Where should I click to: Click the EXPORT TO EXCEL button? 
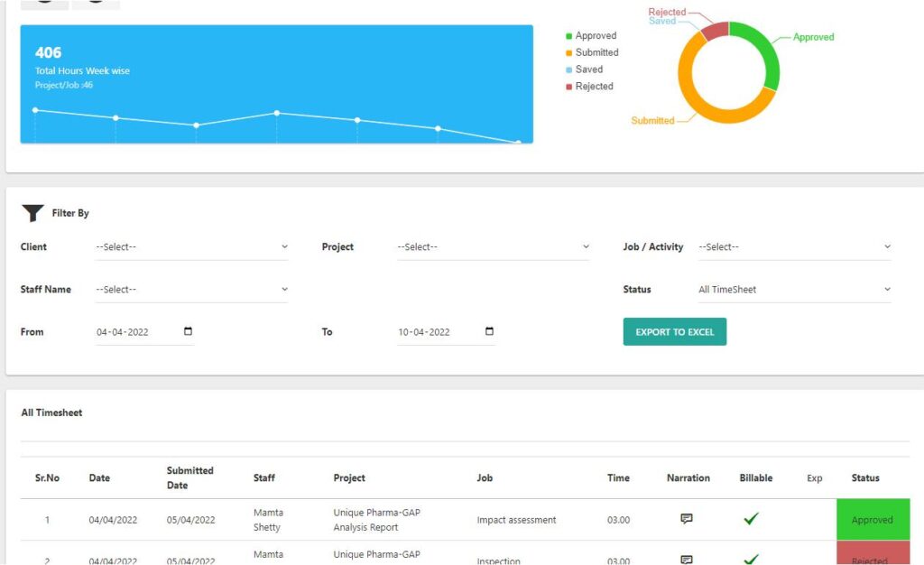[674, 331]
